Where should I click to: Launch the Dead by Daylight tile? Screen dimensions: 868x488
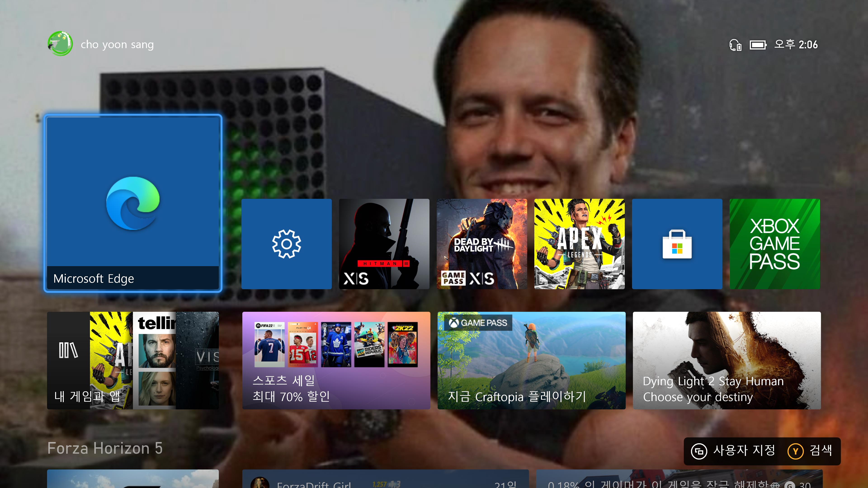[x=482, y=244]
